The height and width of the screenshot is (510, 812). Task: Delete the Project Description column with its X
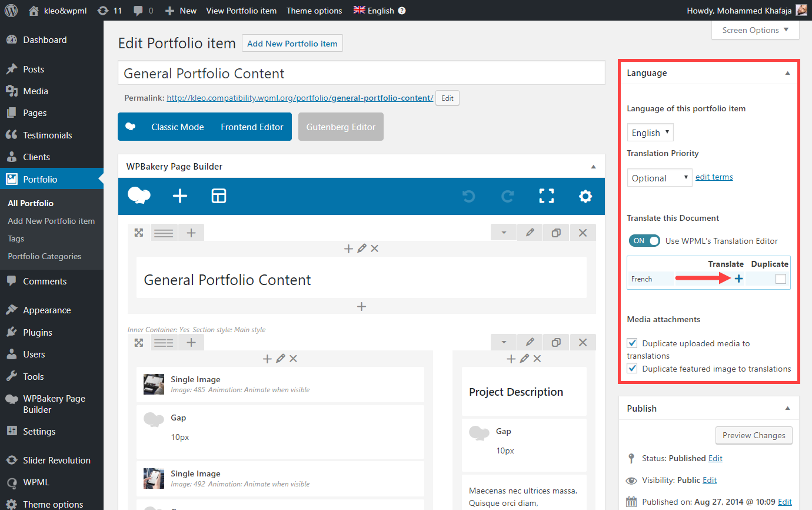537,358
